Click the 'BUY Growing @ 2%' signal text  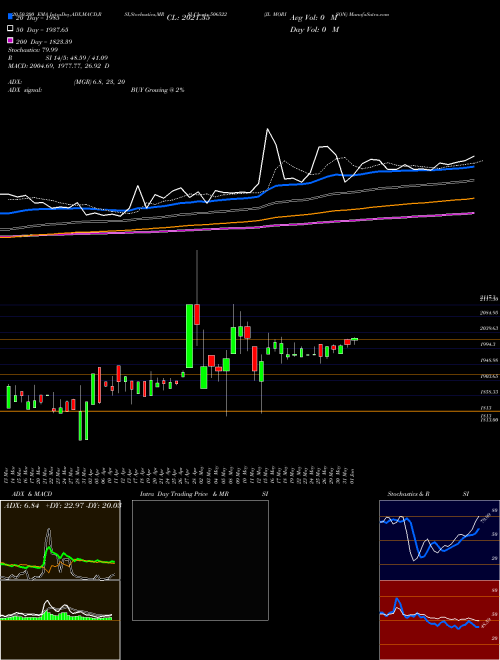click(158, 90)
